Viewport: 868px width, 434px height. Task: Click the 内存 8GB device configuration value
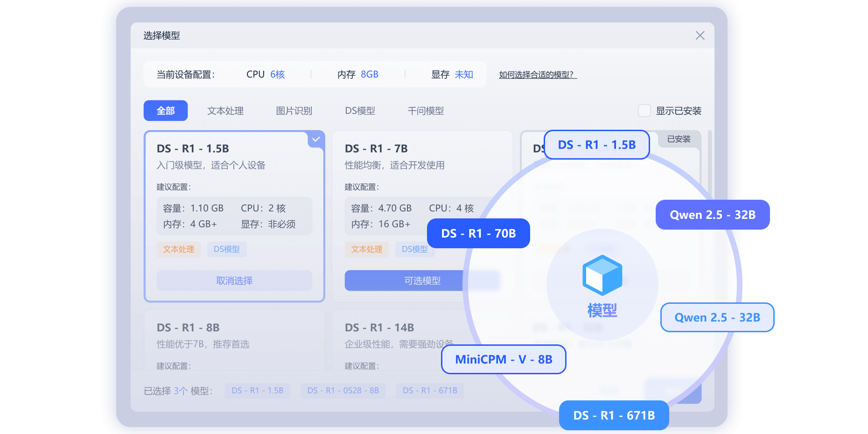(358, 75)
